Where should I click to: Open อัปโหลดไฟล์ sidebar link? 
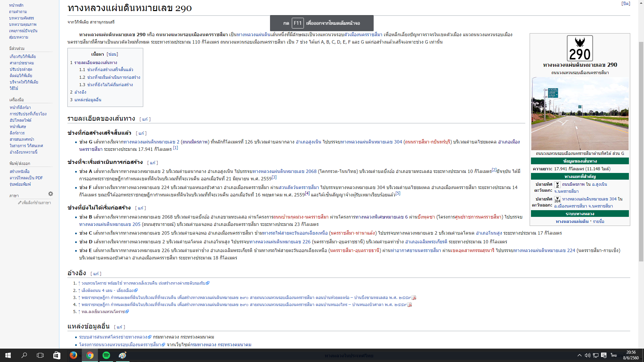[20, 120]
